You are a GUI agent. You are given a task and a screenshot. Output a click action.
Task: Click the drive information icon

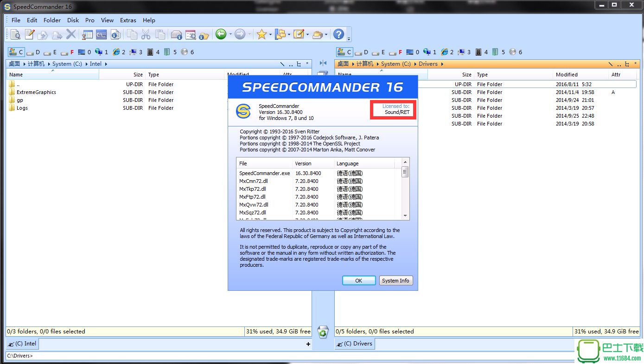176,34
